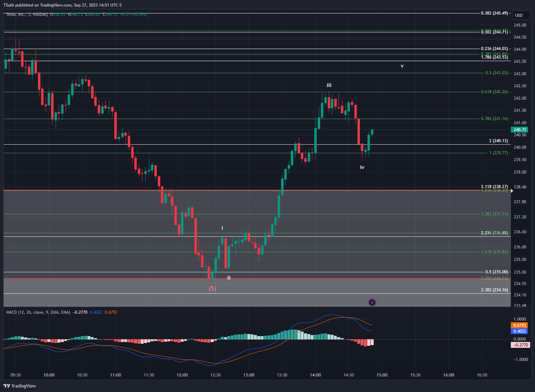Image resolution: width=535 pixels, height=392 pixels.
Task: Click the 15:00 time axis label
Action: [x=382, y=375]
